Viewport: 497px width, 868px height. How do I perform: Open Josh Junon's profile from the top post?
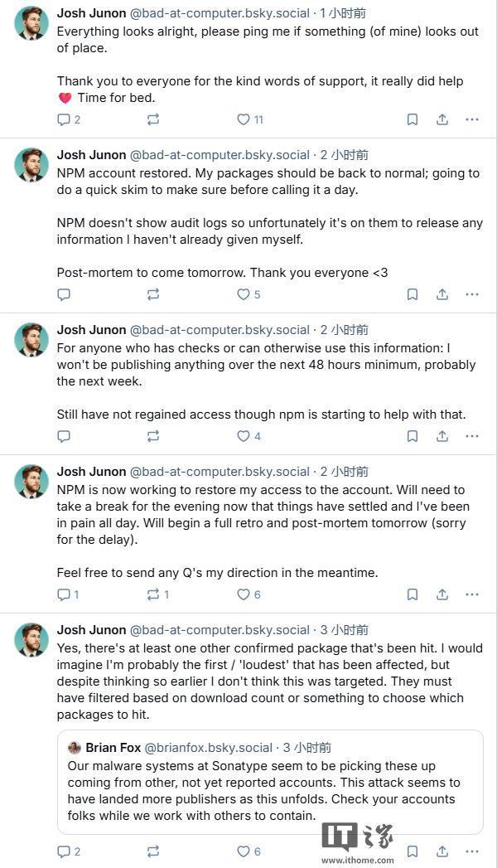coord(91,13)
